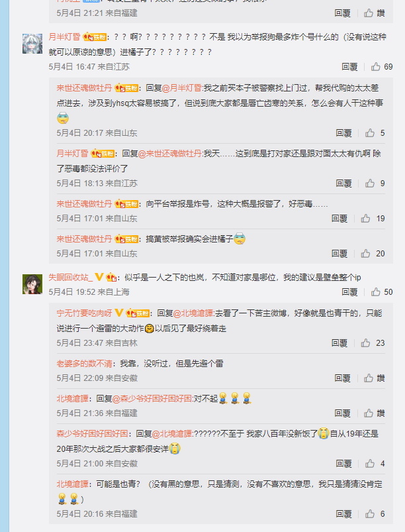Open username link 来世还魂做牡丹 in first reply
Viewport: 405px width, 532px height.
click(84, 88)
